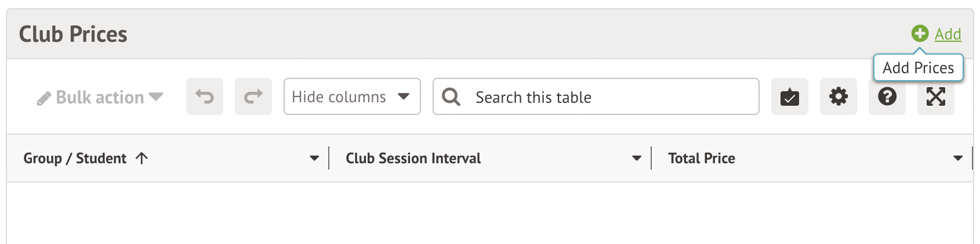Viewport: 980px width, 244px height.
Task: Open the Hide columns dropdown
Action: (351, 96)
